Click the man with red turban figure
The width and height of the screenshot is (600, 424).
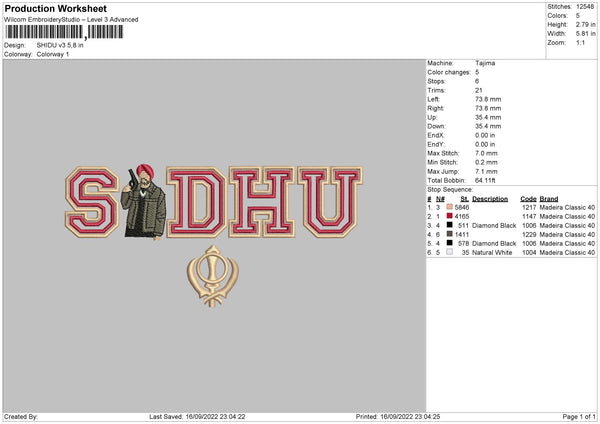point(144,202)
